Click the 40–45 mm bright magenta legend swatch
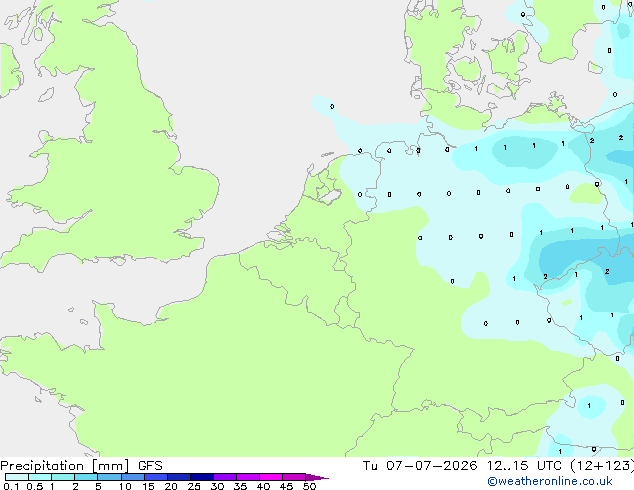 click(x=271, y=477)
